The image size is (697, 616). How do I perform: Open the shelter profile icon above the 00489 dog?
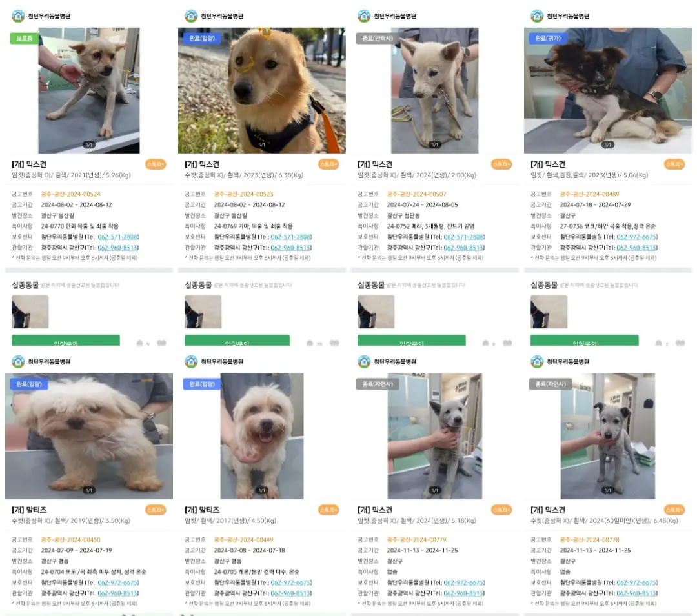pos(537,16)
